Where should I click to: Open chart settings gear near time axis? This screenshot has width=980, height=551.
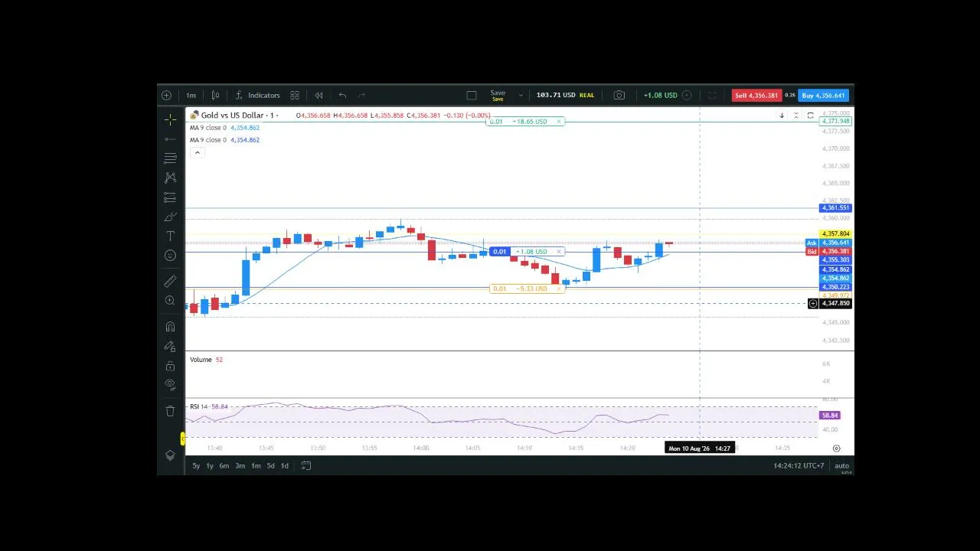tap(836, 448)
